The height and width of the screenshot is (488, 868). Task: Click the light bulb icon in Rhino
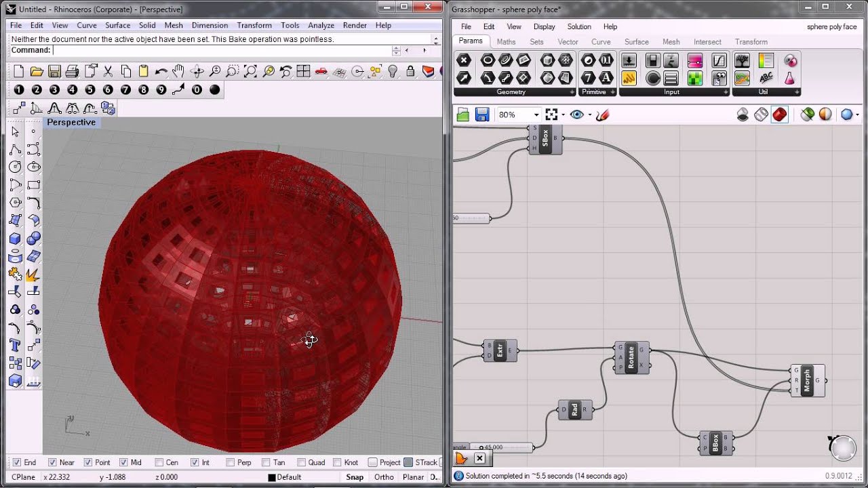[x=393, y=71]
